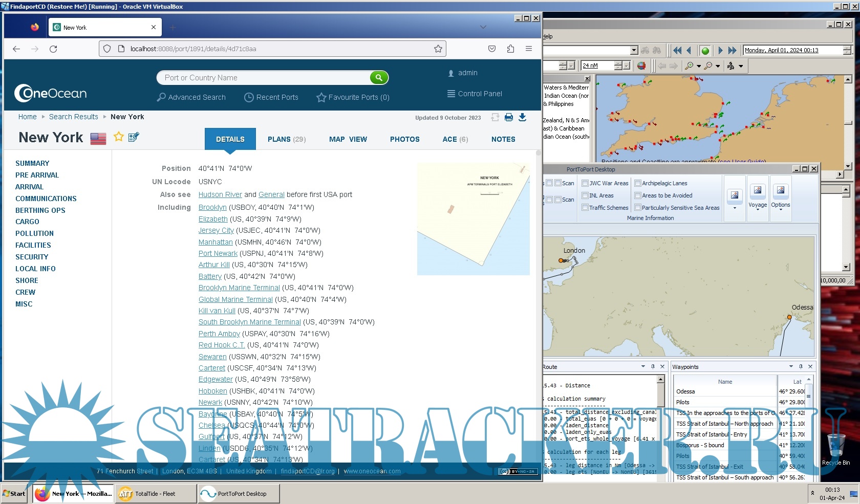This screenshot has width=860, height=504.
Task: Click the globe icon next to 24 nM
Action: [x=641, y=66]
